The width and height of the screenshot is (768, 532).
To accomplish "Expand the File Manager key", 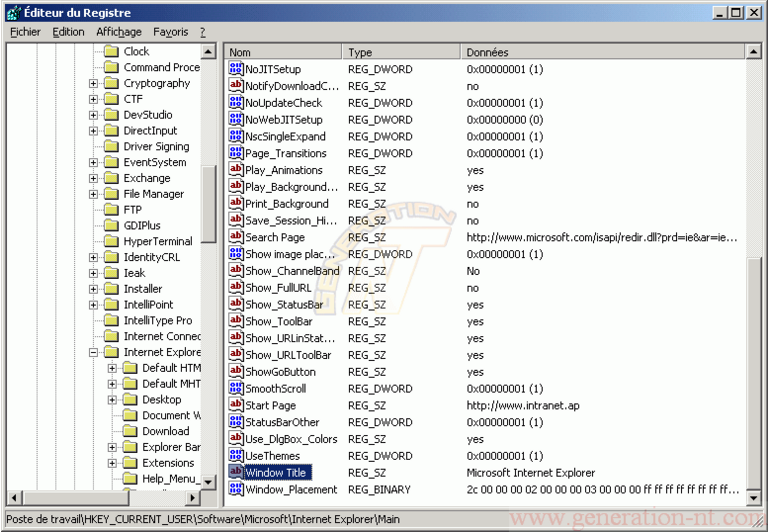I will 93,194.
